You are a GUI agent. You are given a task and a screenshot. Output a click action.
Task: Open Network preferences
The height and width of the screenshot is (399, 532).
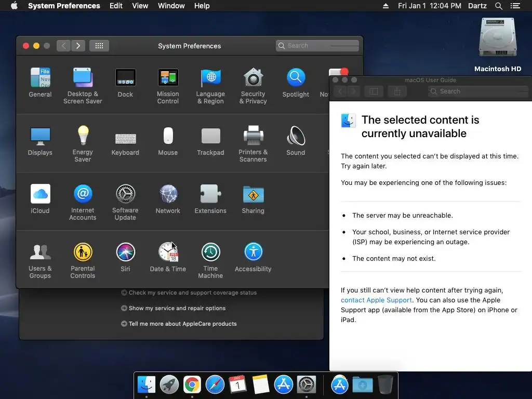tap(168, 199)
